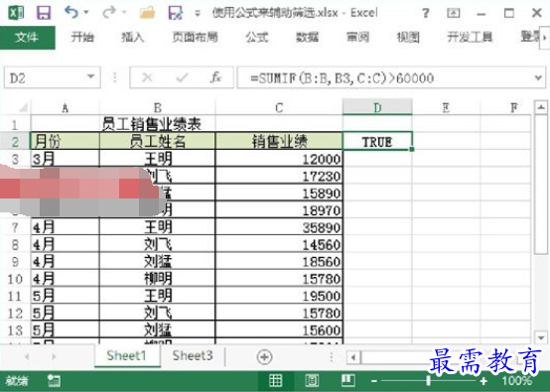This screenshot has width=550, height=392.
Task: Select cell with value 35890
Action: 279,227
